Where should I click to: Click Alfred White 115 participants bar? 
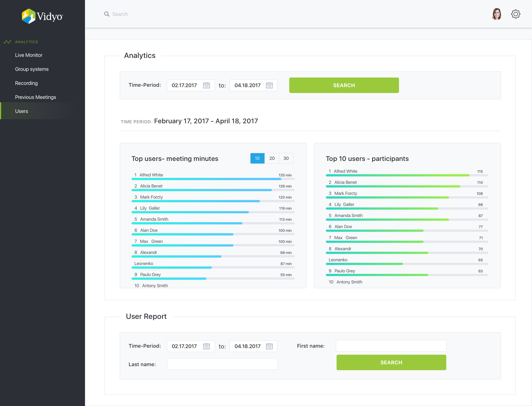pos(407,175)
